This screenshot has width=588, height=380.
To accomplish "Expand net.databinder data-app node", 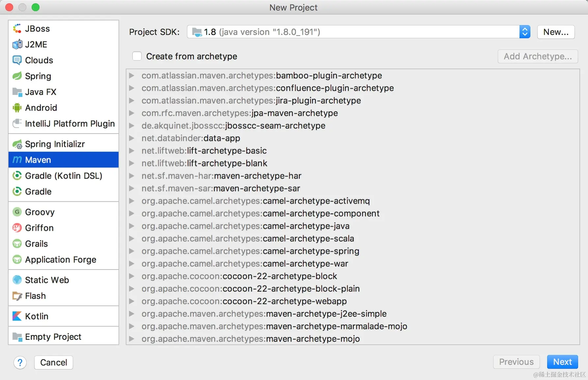I will click(x=132, y=138).
